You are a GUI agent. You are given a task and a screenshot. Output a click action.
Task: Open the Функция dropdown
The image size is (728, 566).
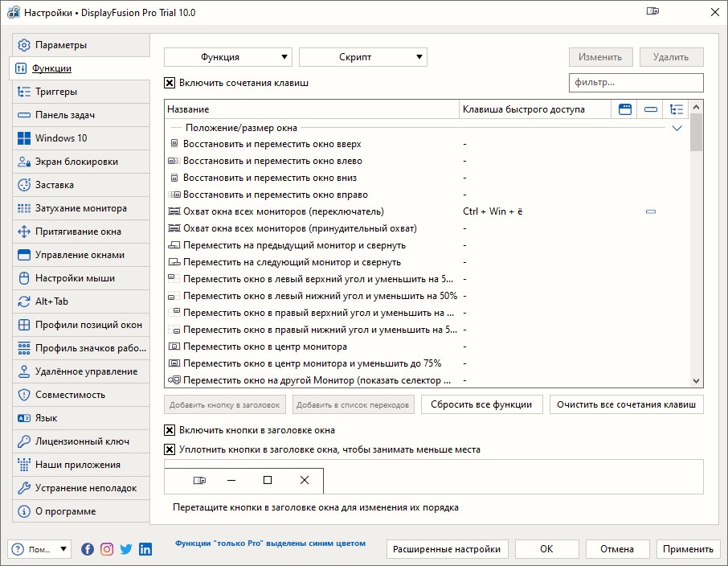(228, 57)
